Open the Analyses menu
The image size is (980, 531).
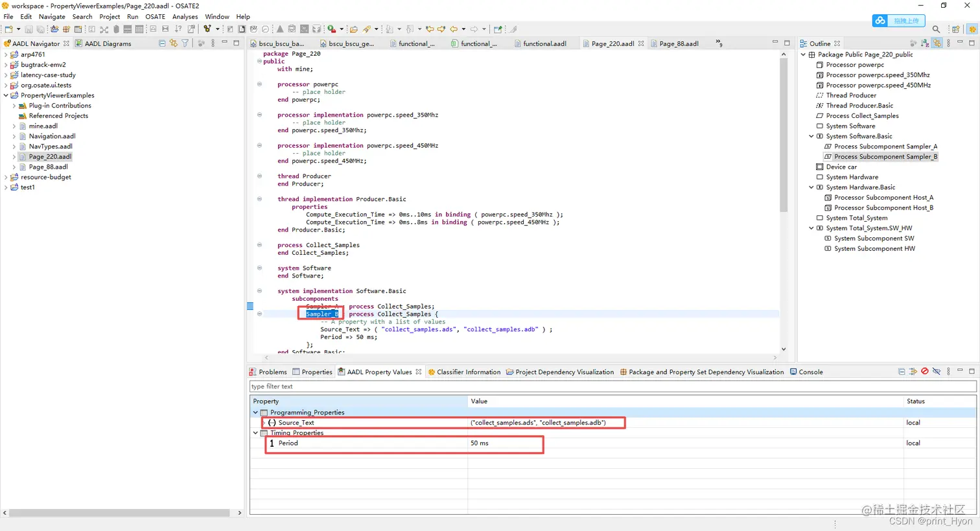(x=185, y=17)
